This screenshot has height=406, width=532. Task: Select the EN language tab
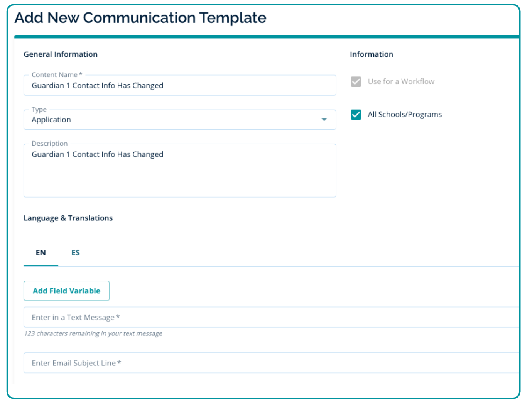(41, 253)
